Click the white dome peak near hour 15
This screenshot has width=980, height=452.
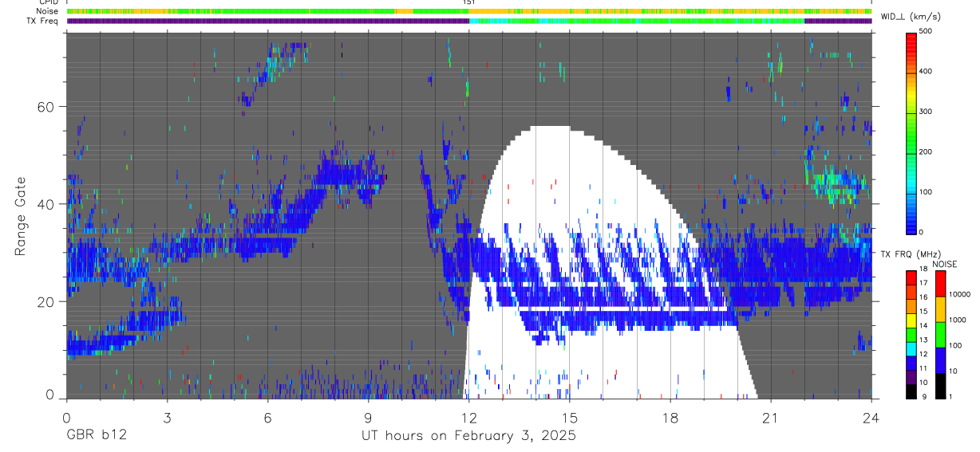click(x=549, y=131)
